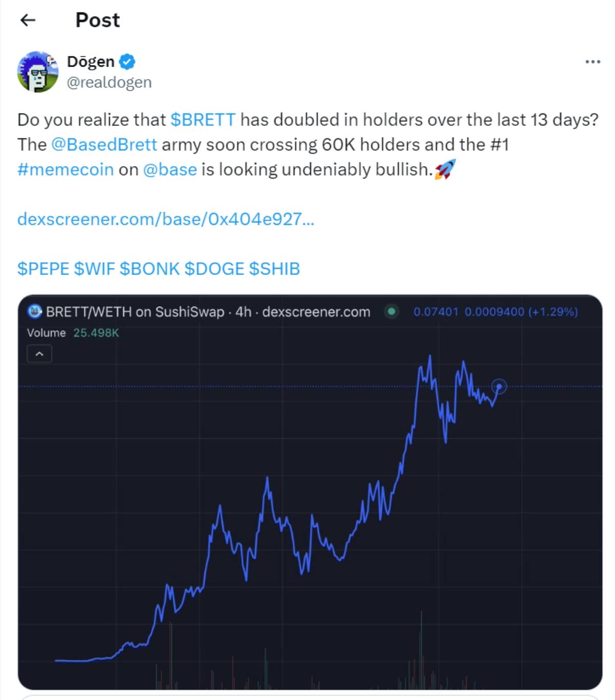Click the $PEPE cashtag
The height and width of the screenshot is (700, 615).
(x=43, y=268)
